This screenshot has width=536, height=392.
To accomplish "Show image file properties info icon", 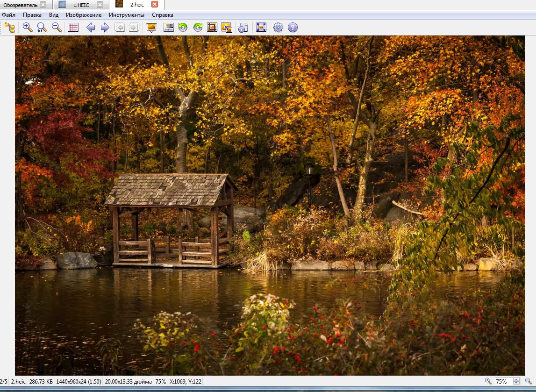I will [243, 28].
